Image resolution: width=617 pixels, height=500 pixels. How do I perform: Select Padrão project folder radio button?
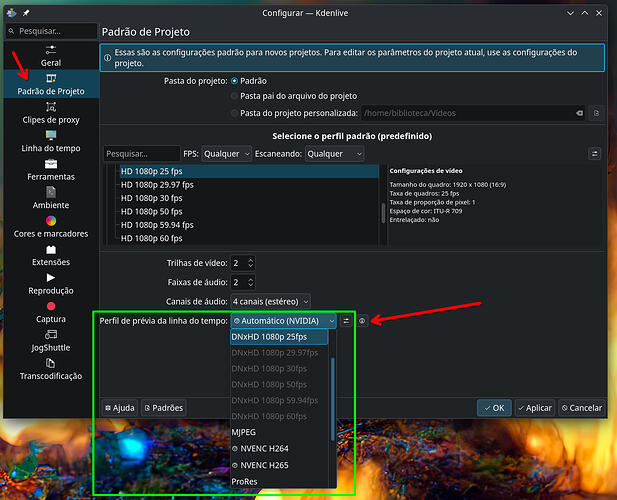tap(236, 80)
